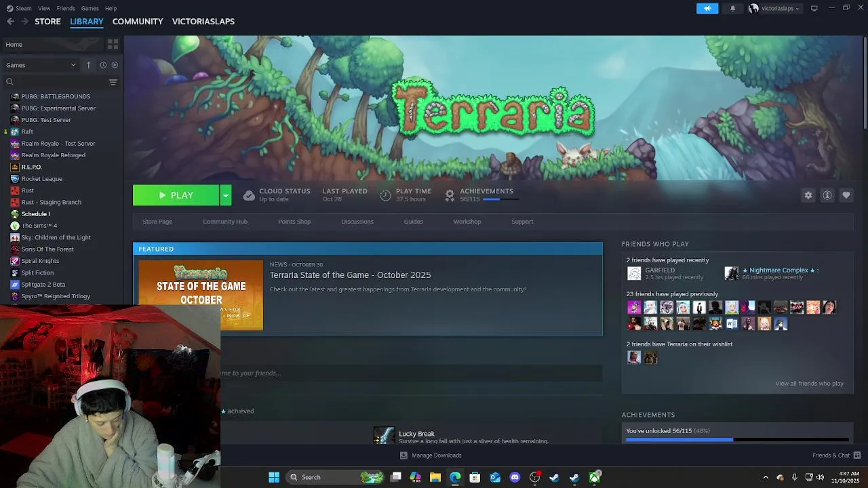Click the library search magnifier icon
Image resolution: width=868 pixels, height=488 pixels.
click(9, 82)
